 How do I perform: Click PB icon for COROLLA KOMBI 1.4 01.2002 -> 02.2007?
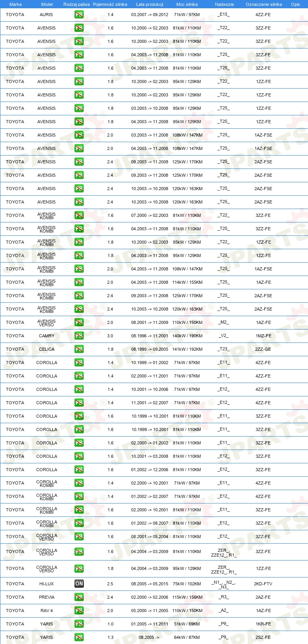(79, 496)
